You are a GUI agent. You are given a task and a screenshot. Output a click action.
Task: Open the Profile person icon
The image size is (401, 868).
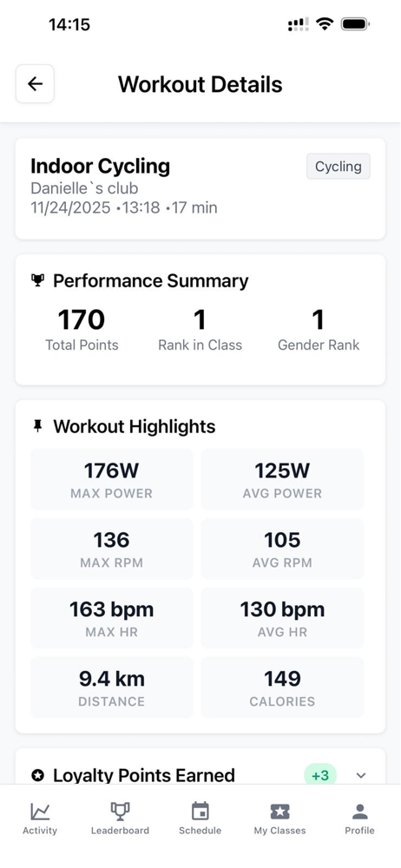(x=360, y=812)
